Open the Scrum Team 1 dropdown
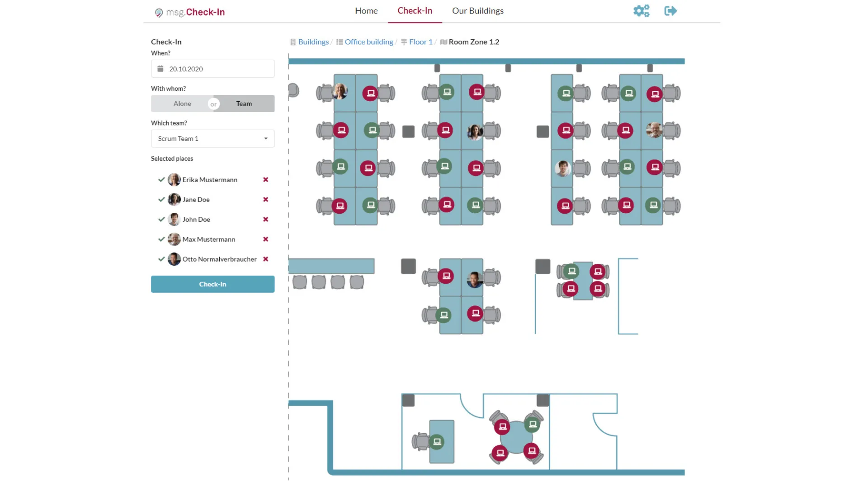The width and height of the screenshot is (868, 487). click(212, 139)
